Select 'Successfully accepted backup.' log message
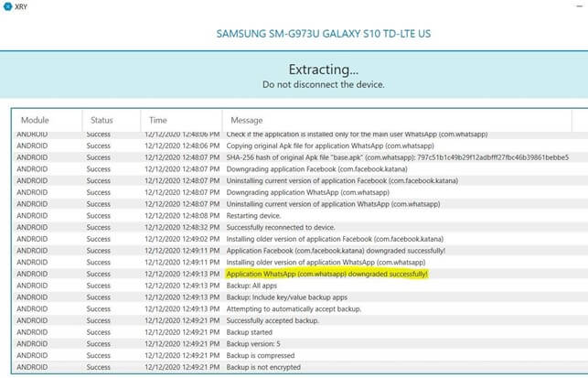Viewport: 588px width, 378px height. (x=273, y=320)
